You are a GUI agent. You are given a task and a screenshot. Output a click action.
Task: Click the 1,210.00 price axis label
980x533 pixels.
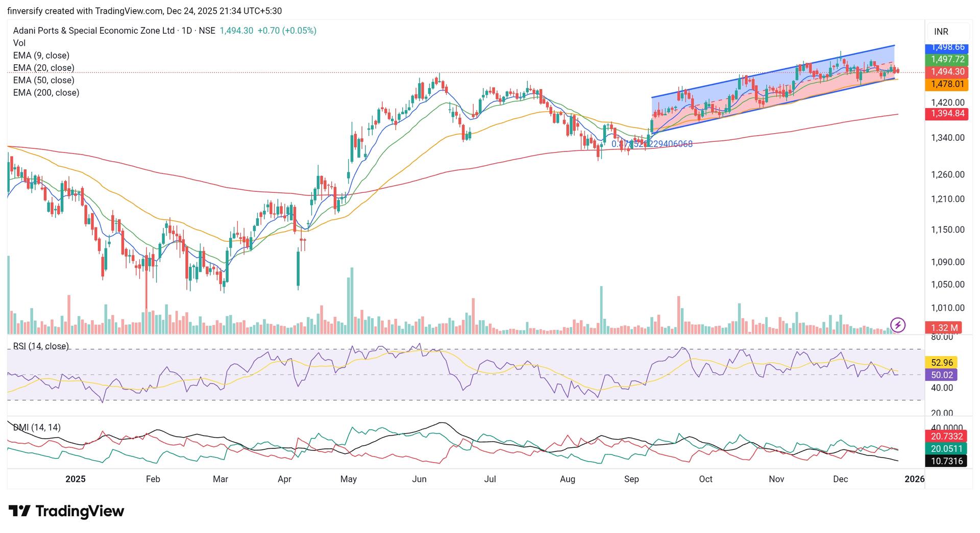(948, 199)
